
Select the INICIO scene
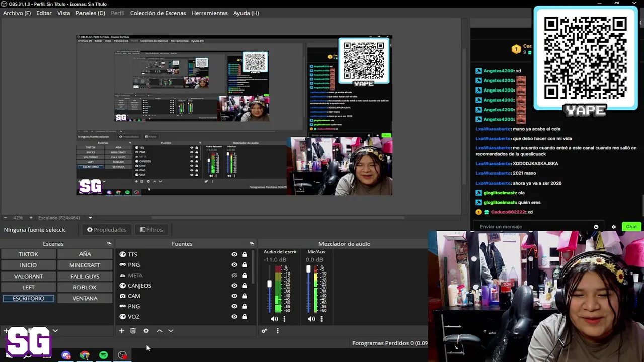click(28, 265)
